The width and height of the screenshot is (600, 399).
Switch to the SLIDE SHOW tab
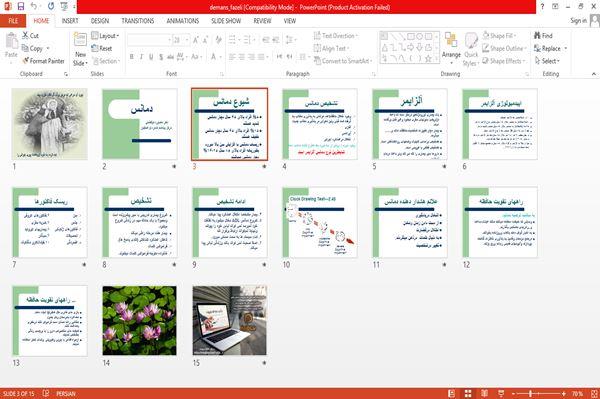226,21
